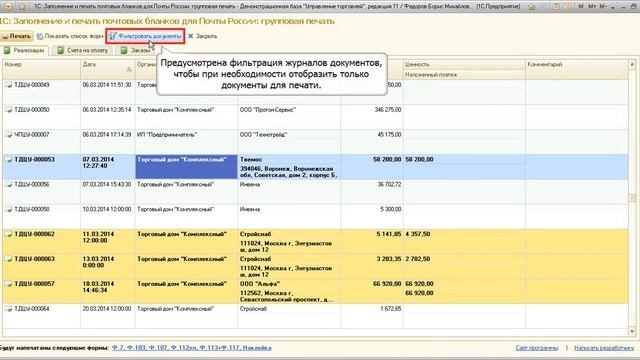Click the vertical scrollbar thumb
The image size is (640, 360).
pos(632,198)
